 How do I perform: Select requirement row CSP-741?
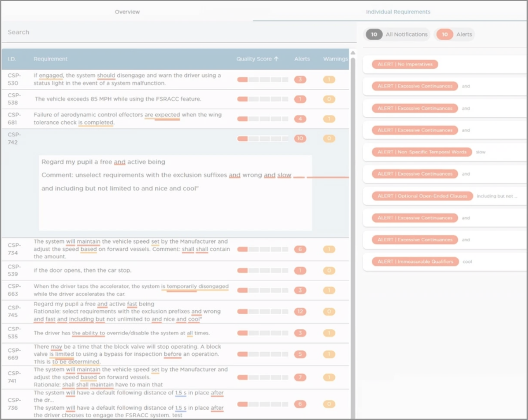175,377
